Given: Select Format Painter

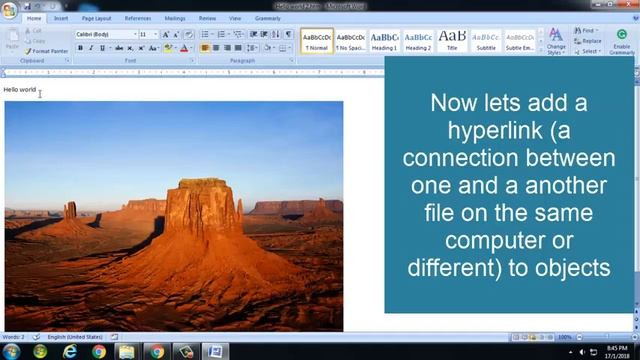Looking at the screenshot, I should tap(46, 51).
